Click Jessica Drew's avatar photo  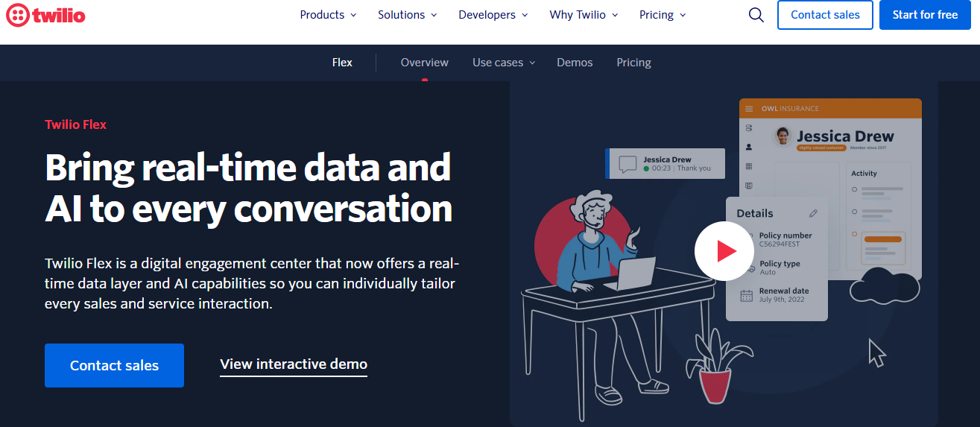tap(783, 136)
